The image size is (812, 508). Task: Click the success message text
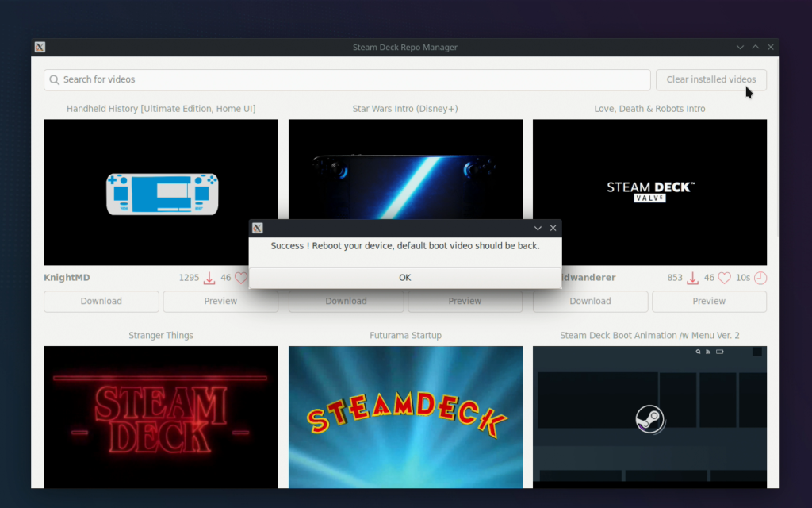405,246
